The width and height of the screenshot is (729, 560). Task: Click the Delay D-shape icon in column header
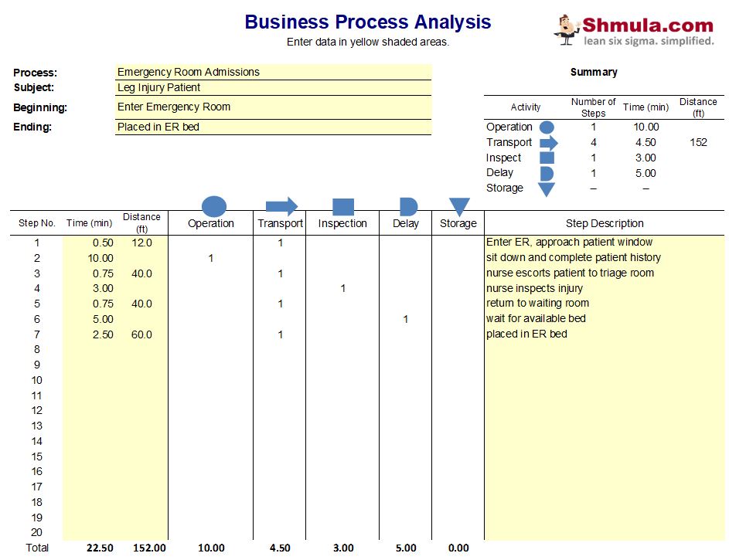pyautogui.click(x=407, y=206)
